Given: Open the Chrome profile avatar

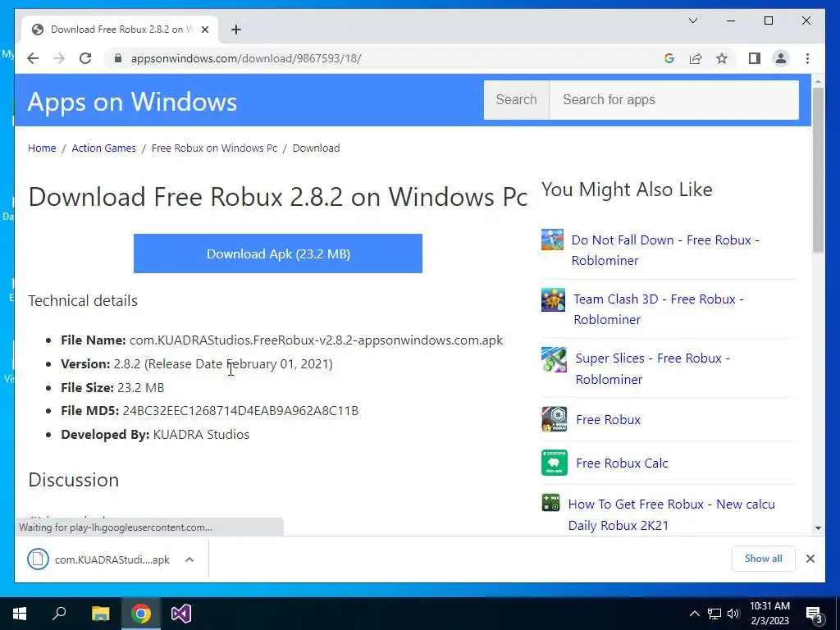Looking at the screenshot, I should (x=781, y=58).
